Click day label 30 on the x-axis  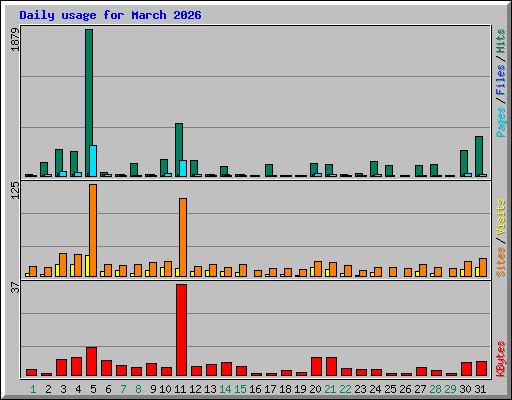465,389
